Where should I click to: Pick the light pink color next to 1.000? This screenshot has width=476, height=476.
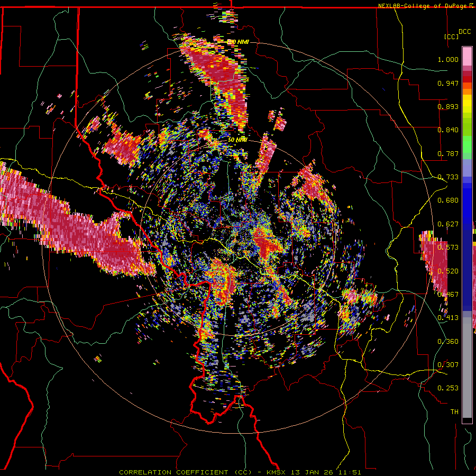coord(467,57)
